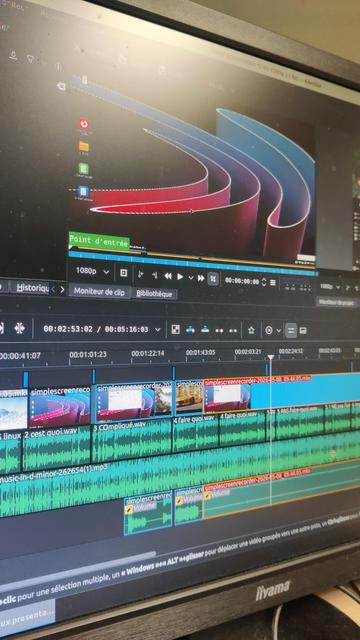
Task: Click the spacer tool icon in timeline toolbar
Action: 20,328
